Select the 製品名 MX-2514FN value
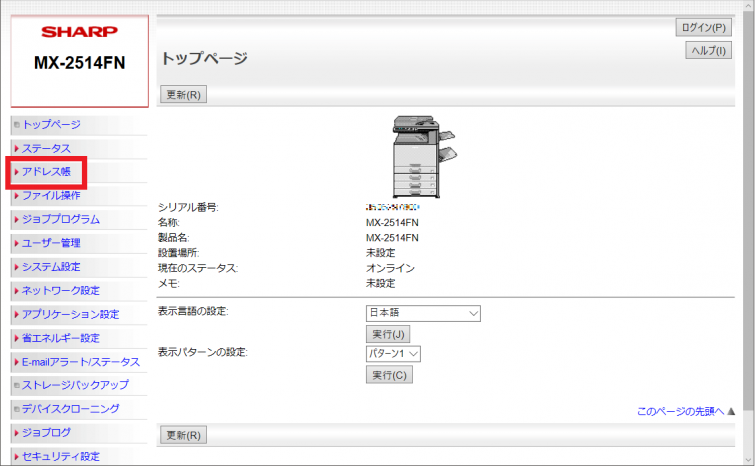Screen dimensions: 755x466 pos(392,238)
